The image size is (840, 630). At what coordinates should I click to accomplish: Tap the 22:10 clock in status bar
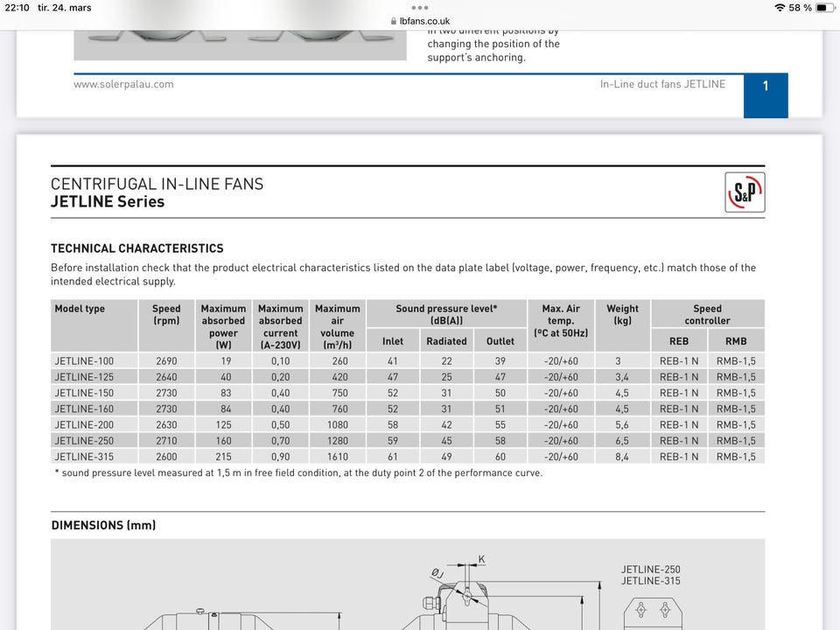(x=17, y=8)
